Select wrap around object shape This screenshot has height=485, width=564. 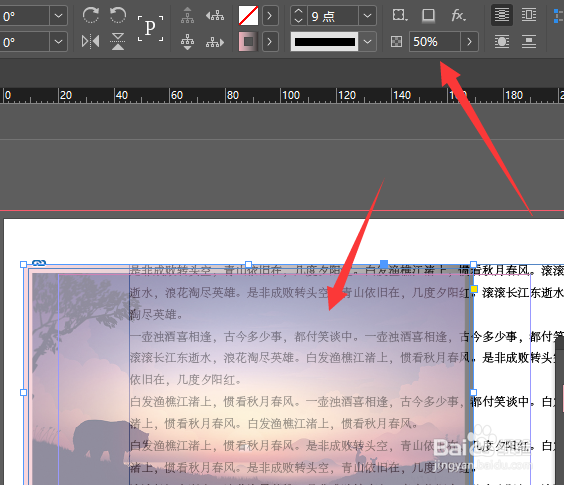click(x=502, y=42)
